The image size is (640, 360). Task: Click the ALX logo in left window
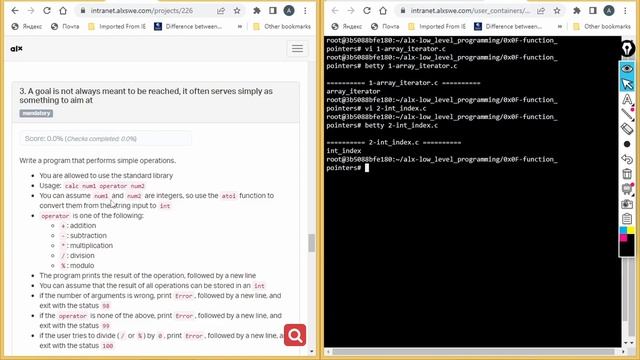click(x=16, y=49)
